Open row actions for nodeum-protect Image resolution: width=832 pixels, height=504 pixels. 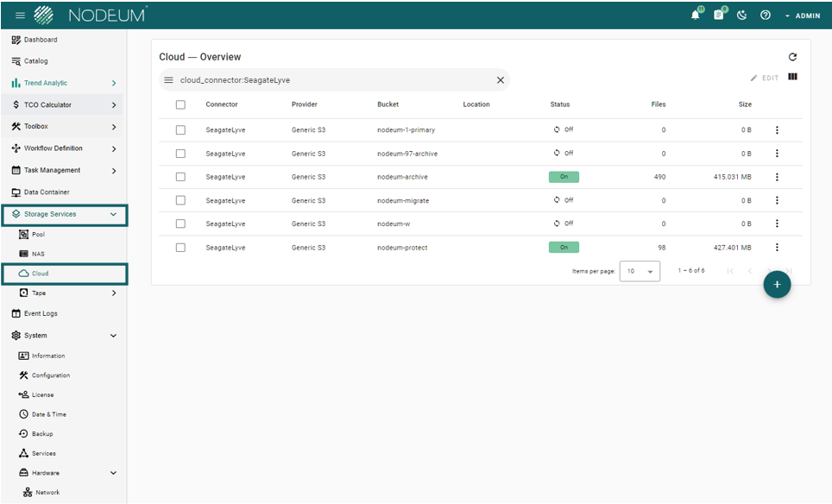777,247
